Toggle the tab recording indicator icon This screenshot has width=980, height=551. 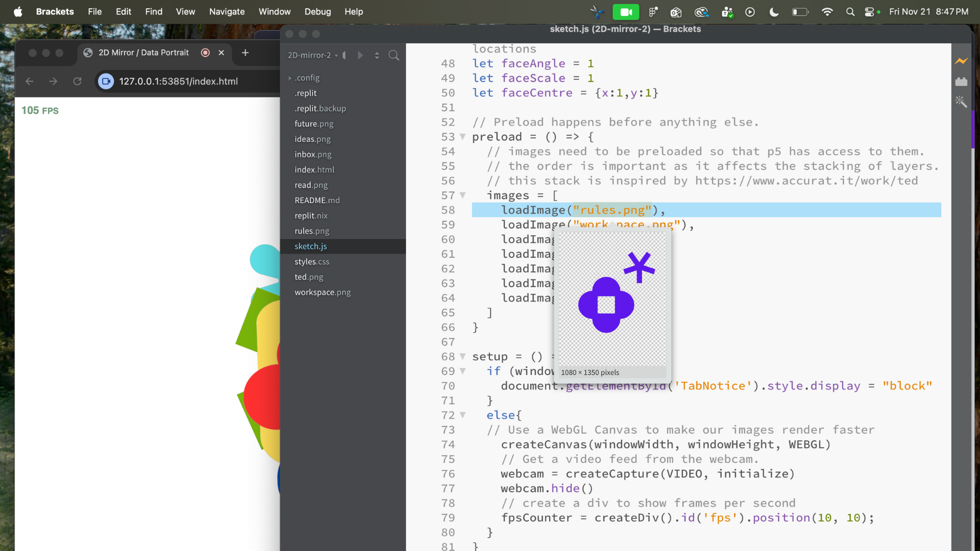click(x=205, y=53)
